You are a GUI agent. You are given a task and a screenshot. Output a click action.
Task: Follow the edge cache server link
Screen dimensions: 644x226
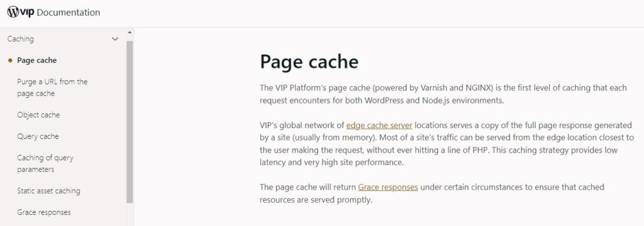[x=379, y=125]
